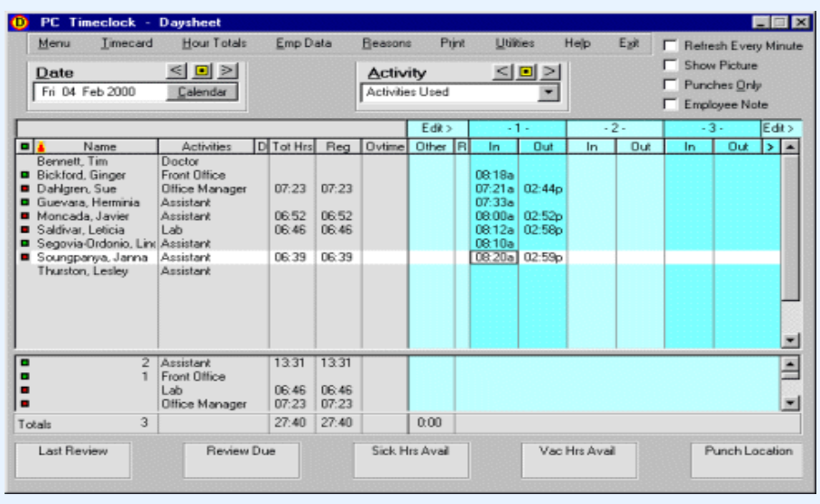Click green status header icon beside Name

point(24,146)
